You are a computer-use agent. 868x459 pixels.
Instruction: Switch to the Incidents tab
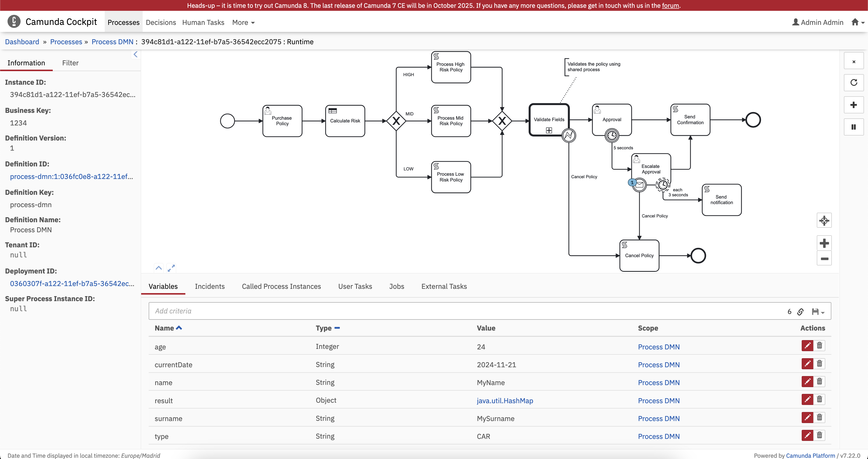point(209,286)
